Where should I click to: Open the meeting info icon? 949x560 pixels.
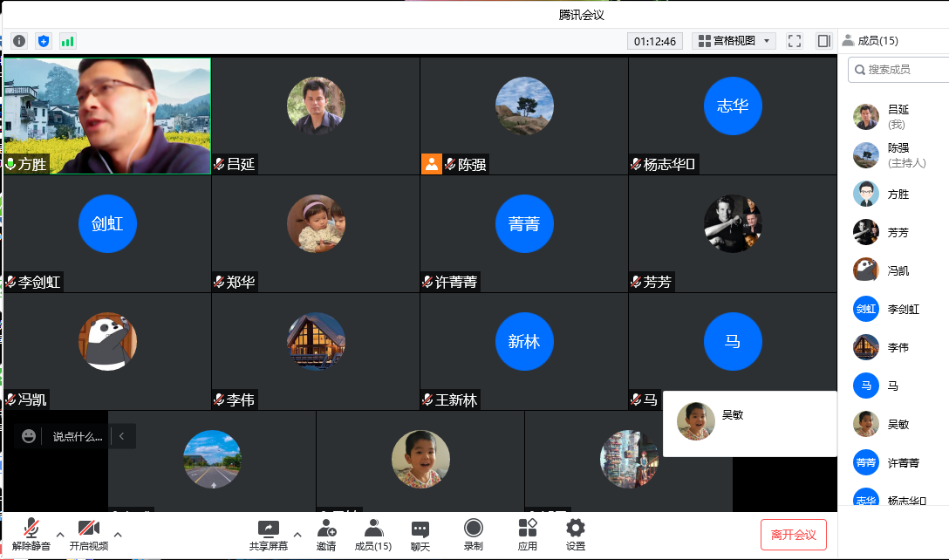[x=19, y=41]
